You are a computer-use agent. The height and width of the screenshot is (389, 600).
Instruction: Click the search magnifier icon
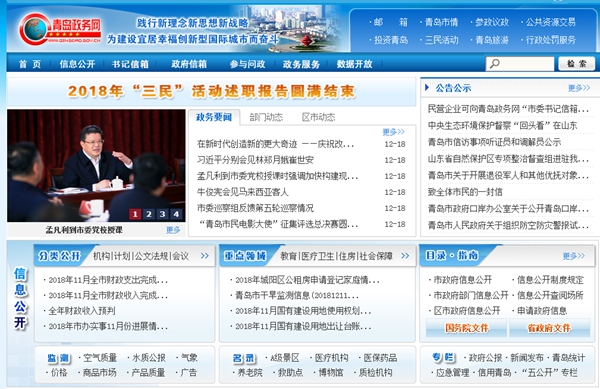point(494,63)
